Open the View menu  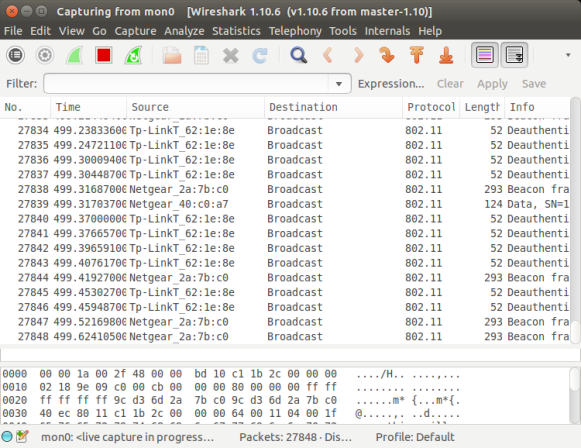pyautogui.click(x=72, y=31)
